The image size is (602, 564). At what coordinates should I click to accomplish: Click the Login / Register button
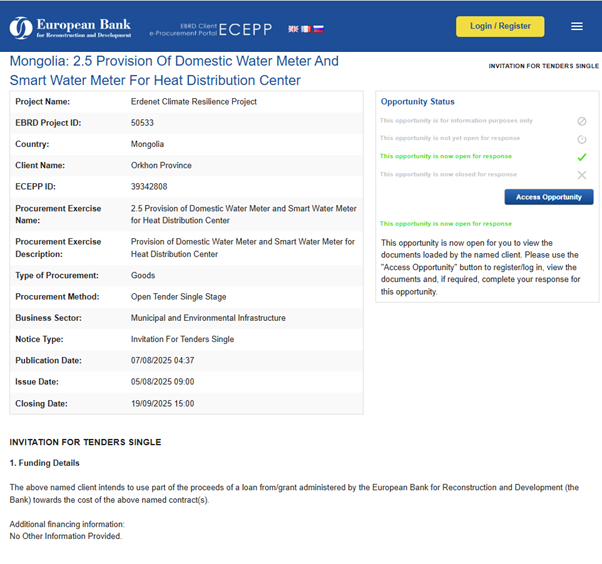coord(500,26)
